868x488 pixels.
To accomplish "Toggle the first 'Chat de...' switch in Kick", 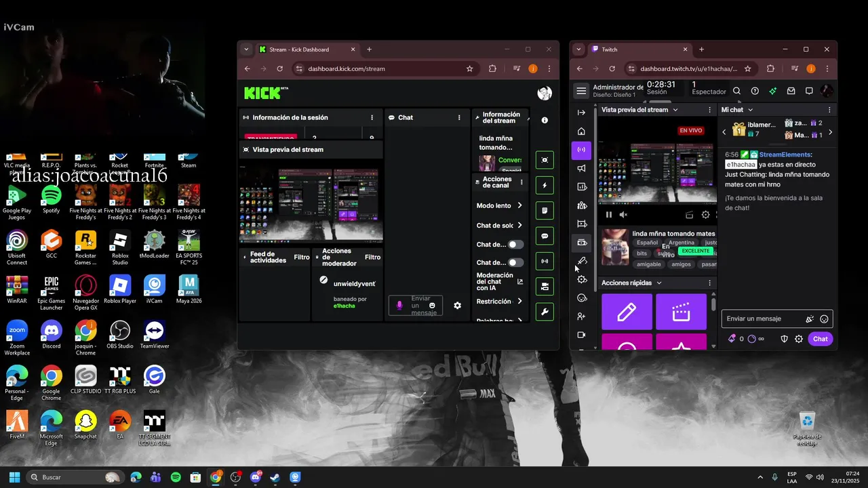I will click(x=516, y=245).
